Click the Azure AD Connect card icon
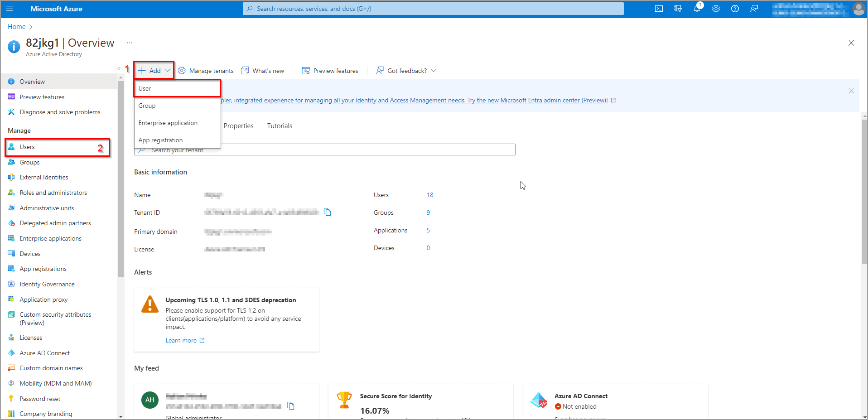 pyautogui.click(x=539, y=400)
